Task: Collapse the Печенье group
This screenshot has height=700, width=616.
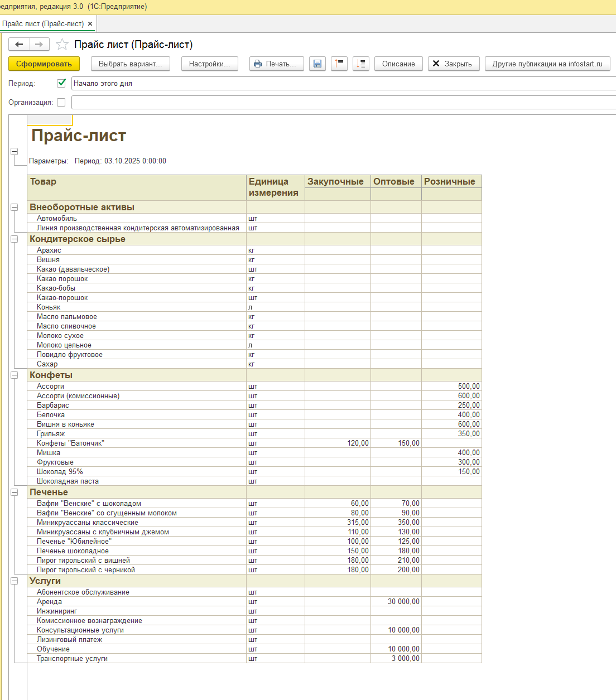Action: click(x=15, y=492)
